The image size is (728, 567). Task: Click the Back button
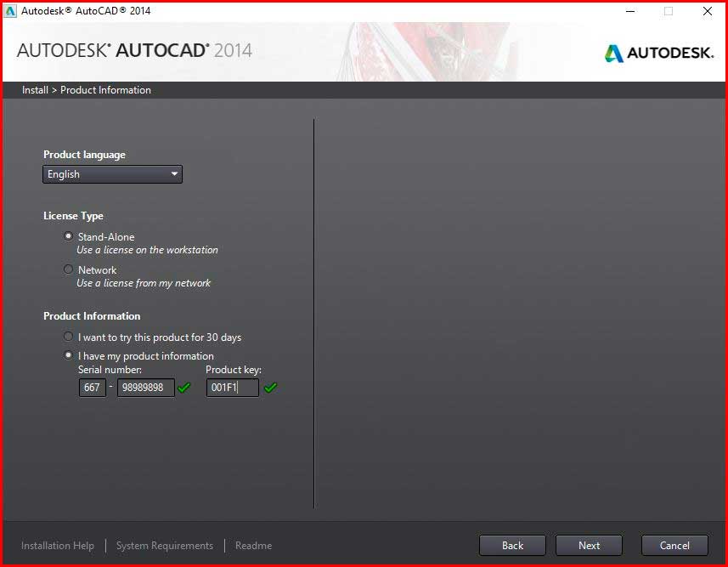pos(512,545)
